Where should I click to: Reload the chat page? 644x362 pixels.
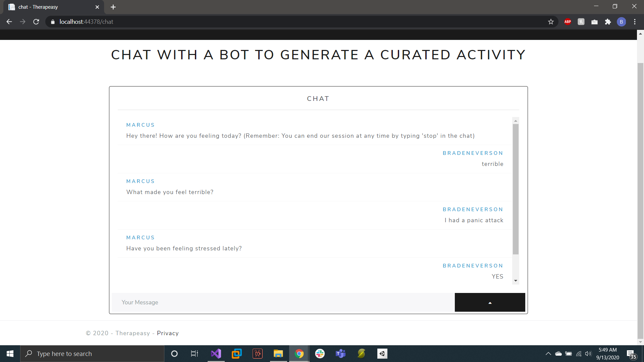coord(36,22)
